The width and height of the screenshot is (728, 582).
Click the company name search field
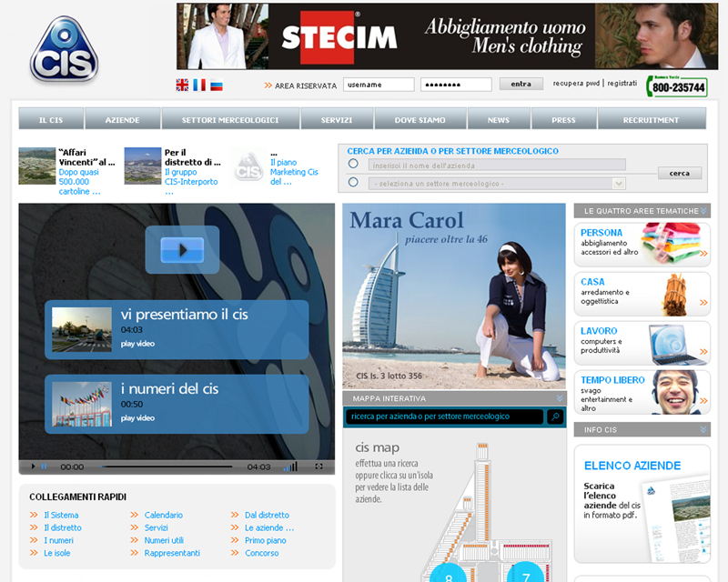(497, 166)
